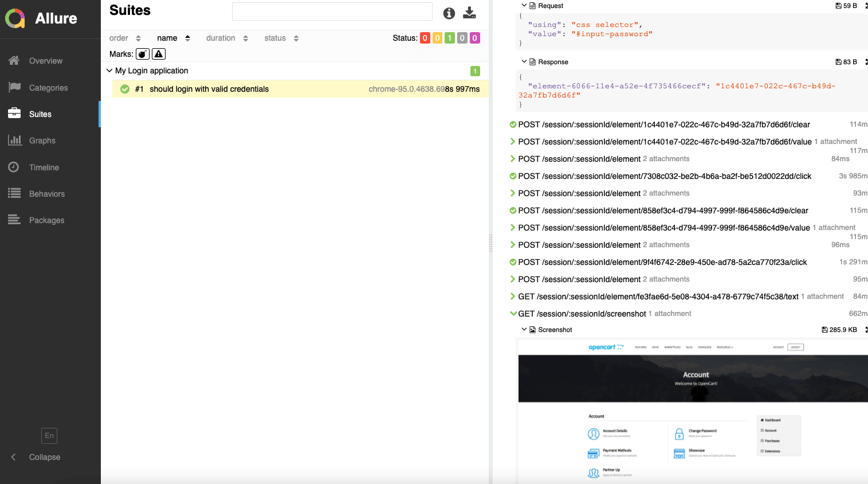Toggle the red failed status filter

click(425, 38)
